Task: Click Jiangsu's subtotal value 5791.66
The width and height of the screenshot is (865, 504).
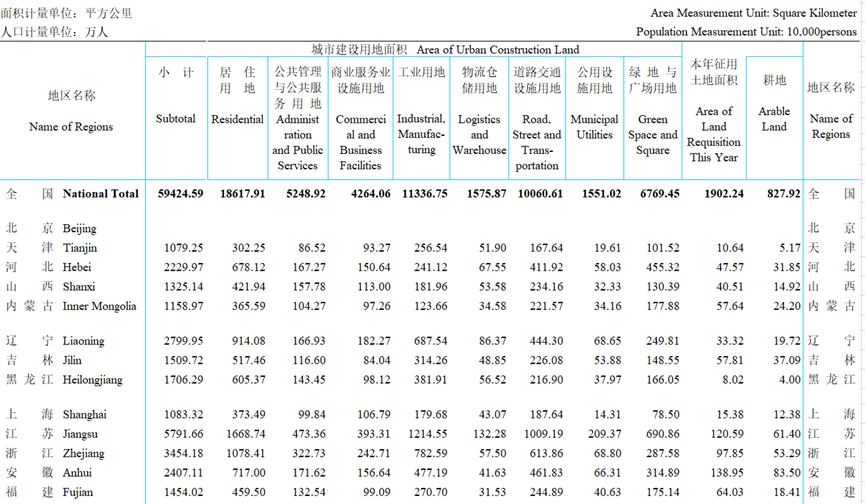Action: tap(183, 435)
